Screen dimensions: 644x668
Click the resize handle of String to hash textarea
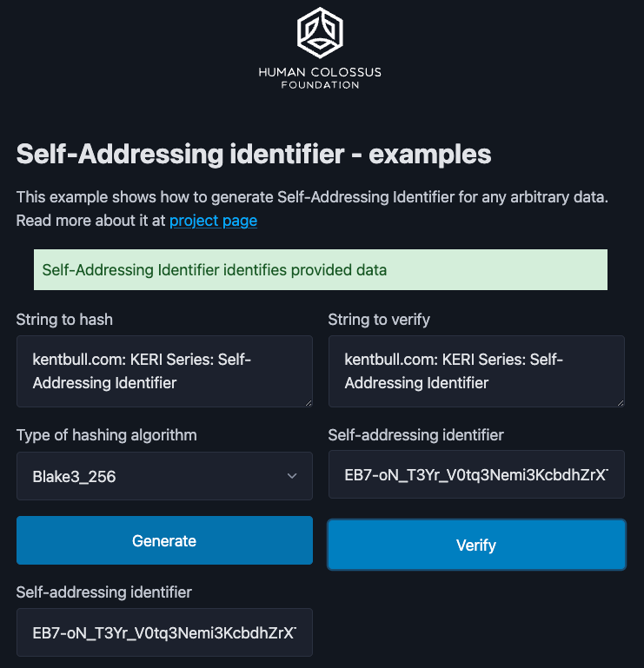tap(307, 401)
